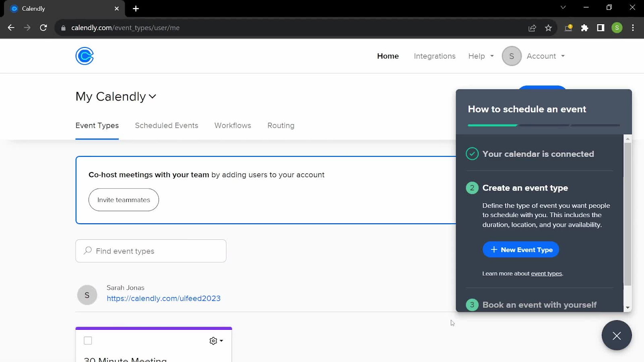
Task: Open the Help dropdown menu
Action: (x=480, y=56)
